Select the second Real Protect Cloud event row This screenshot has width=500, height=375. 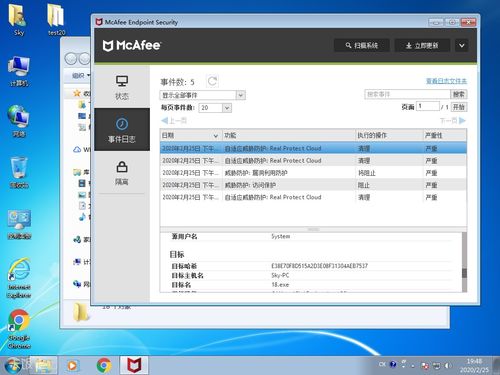tap(313, 161)
